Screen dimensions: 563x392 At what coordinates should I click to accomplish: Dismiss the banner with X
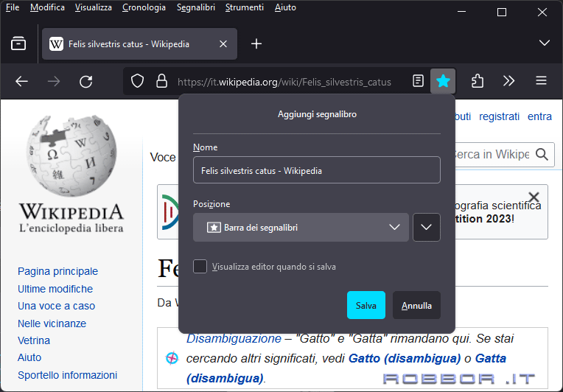(534, 197)
